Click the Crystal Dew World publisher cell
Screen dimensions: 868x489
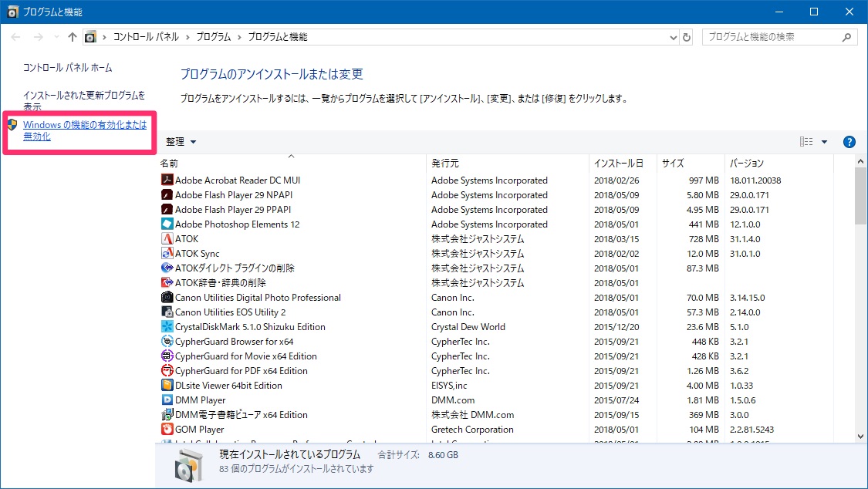coord(468,326)
